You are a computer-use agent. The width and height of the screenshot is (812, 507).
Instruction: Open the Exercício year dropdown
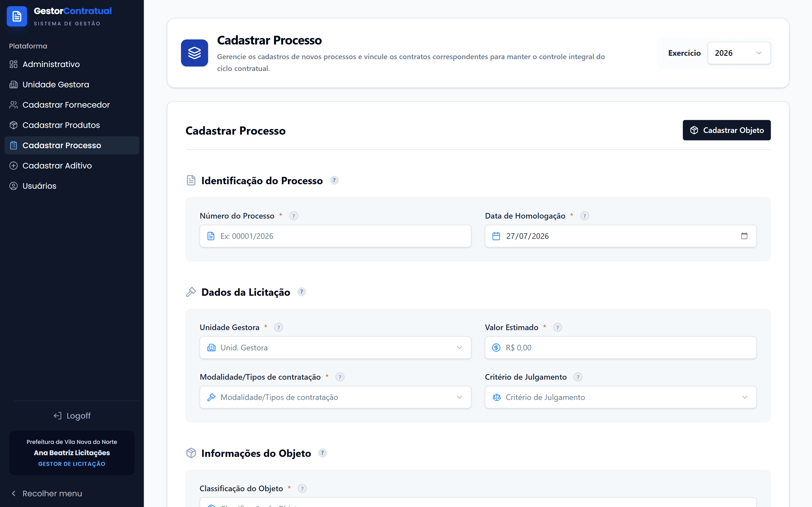pos(739,53)
